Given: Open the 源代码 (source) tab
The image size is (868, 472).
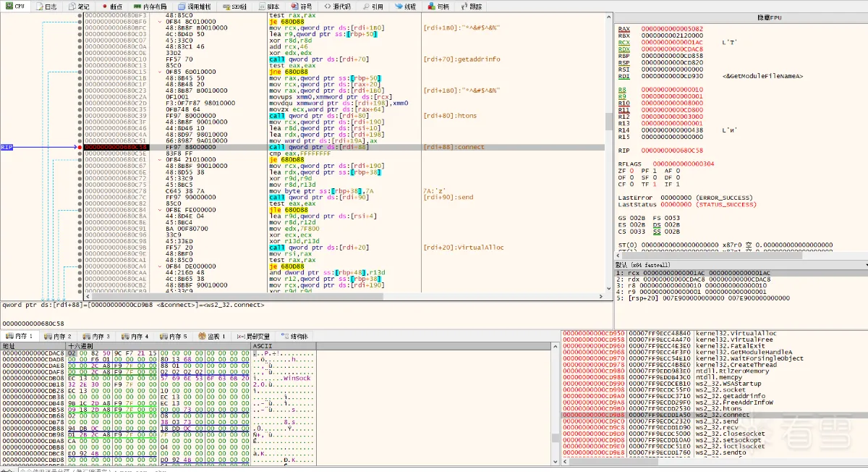Looking at the screenshot, I should coord(338,6).
